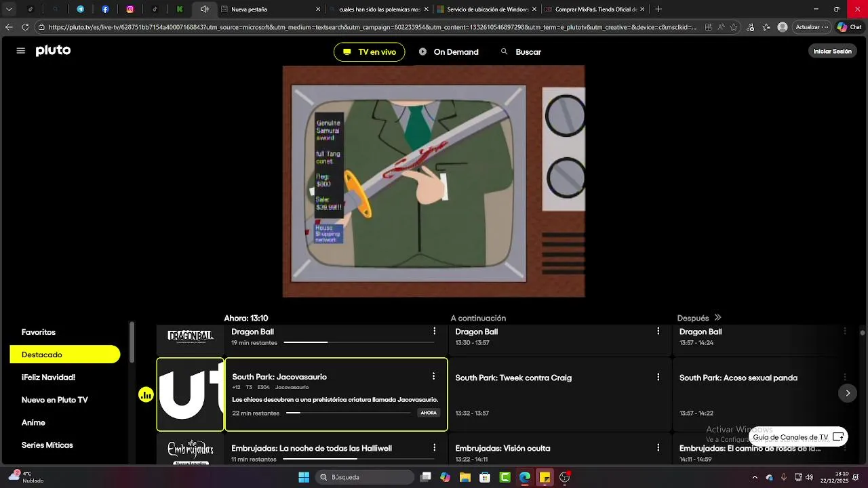Click the Telegram pinned tab
The image size is (868, 488).
80,9
